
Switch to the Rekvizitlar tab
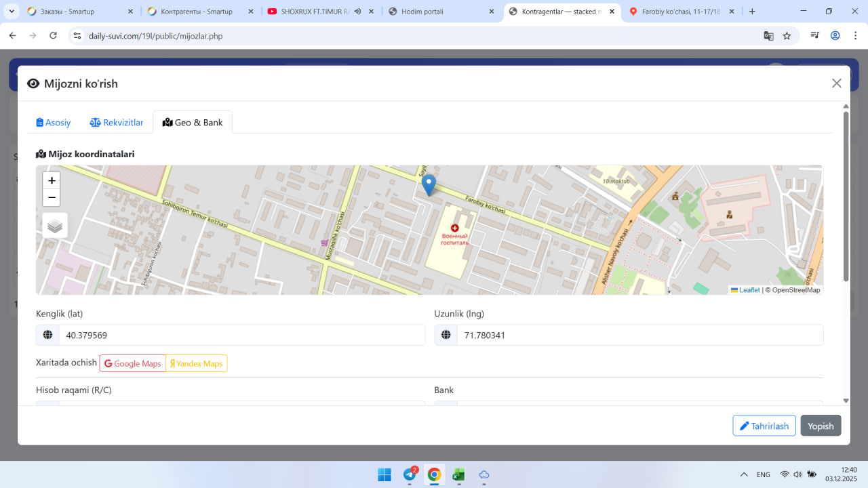click(x=117, y=123)
